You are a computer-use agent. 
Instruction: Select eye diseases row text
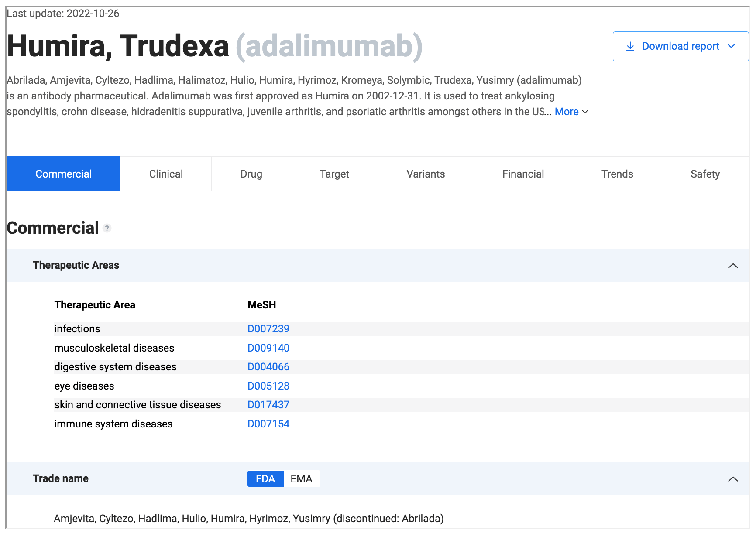(x=84, y=386)
